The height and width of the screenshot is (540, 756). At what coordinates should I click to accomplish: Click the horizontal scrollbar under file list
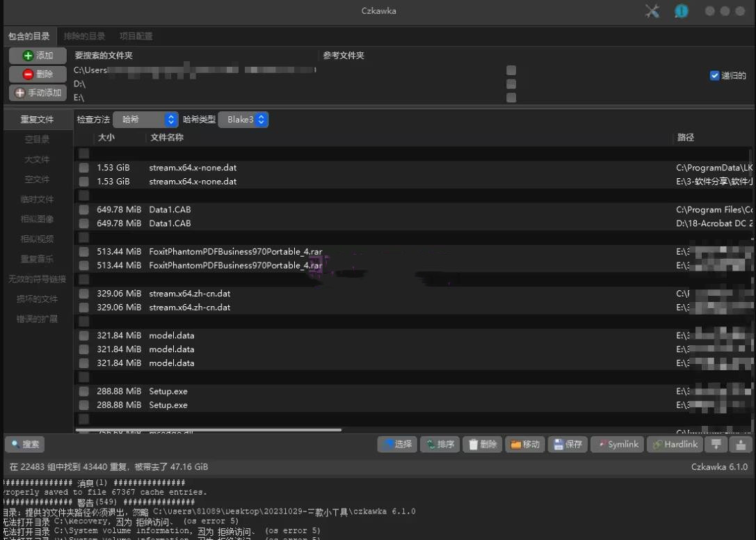(209, 430)
